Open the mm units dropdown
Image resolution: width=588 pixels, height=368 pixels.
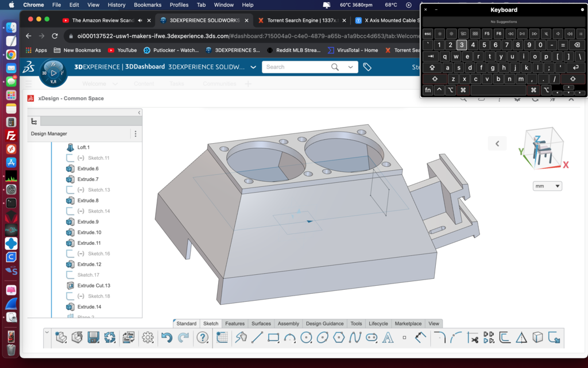(547, 186)
